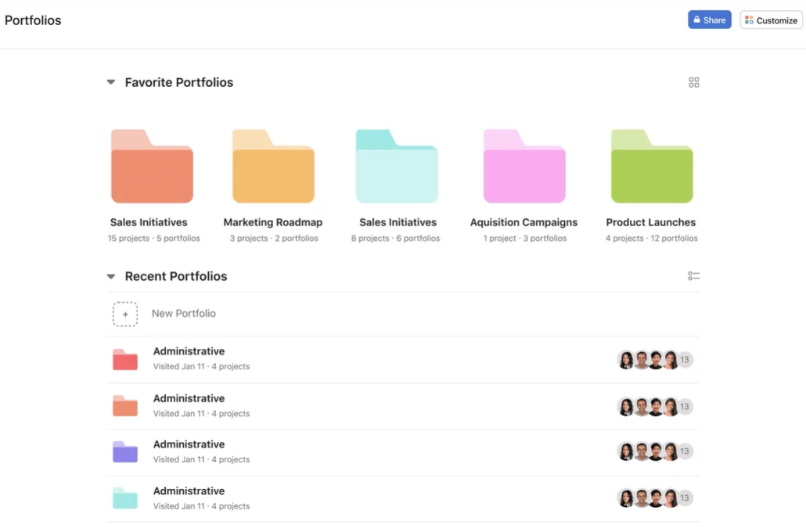The height and width of the screenshot is (532, 806).
Task: Collapse the Favorite Portfolios section
Action: click(110, 82)
